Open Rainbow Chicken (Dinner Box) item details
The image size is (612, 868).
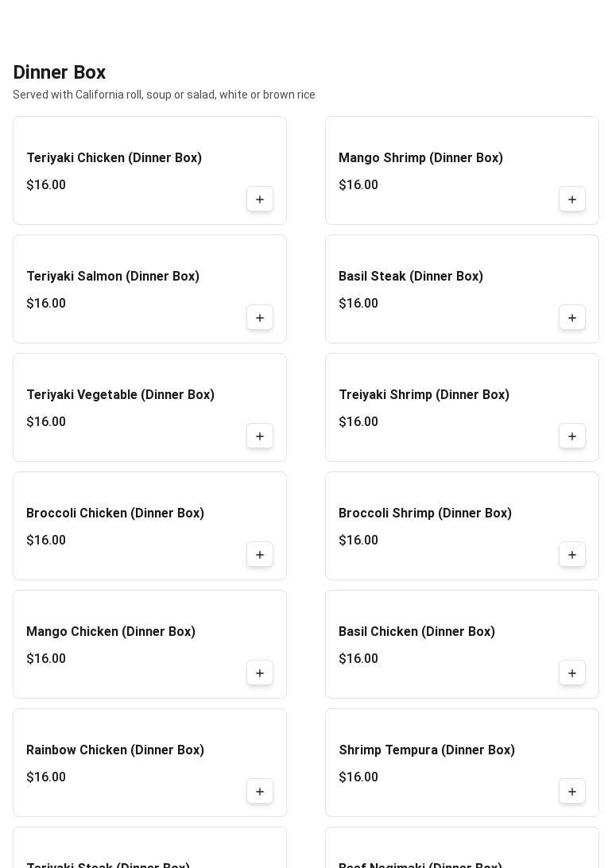point(115,750)
